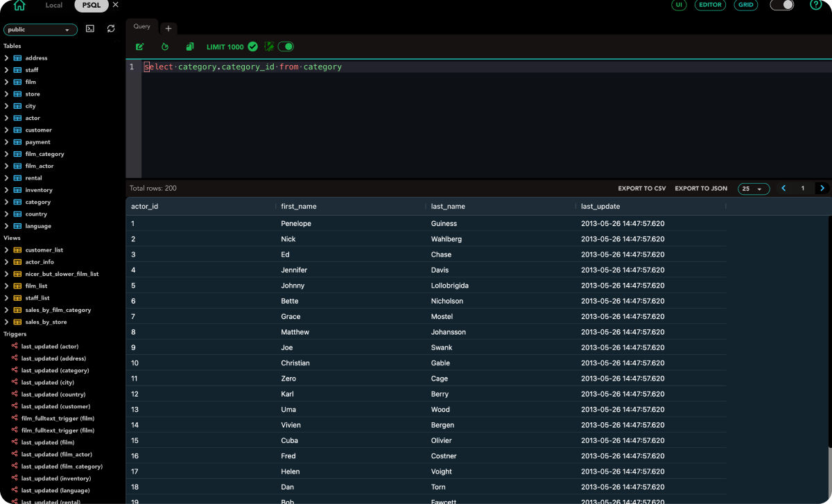The height and width of the screenshot is (504, 832).
Task: Click the last_name column header
Action: coord(501,206)
